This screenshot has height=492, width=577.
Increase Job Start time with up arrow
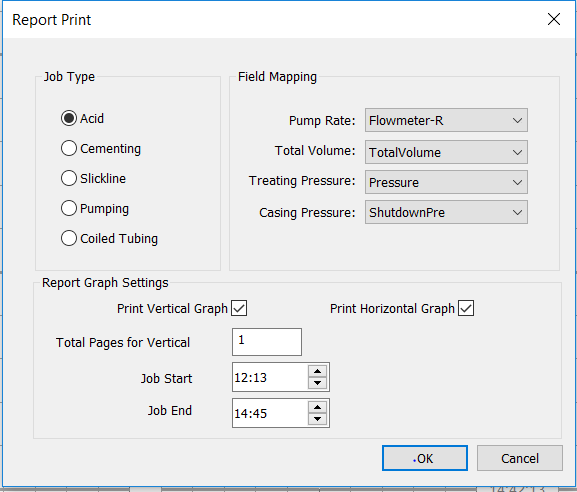(317, 371)
